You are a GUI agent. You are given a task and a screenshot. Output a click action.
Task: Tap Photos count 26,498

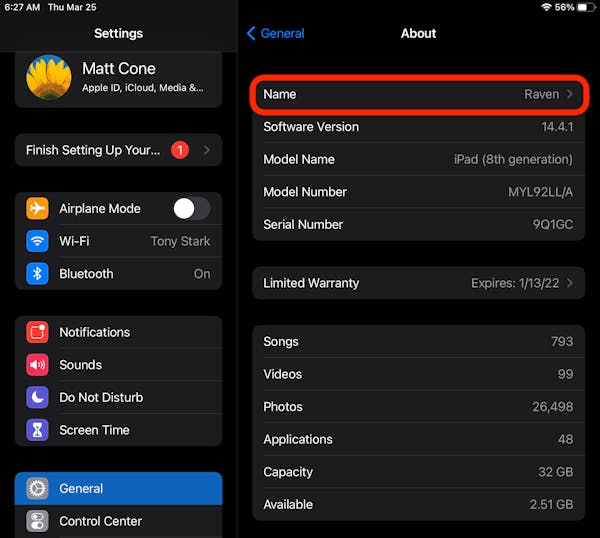point(553,407)
